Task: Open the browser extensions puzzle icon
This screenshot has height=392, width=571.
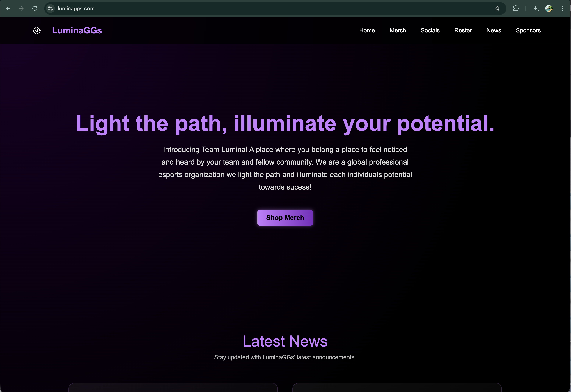Action: (x=516, y=8)
